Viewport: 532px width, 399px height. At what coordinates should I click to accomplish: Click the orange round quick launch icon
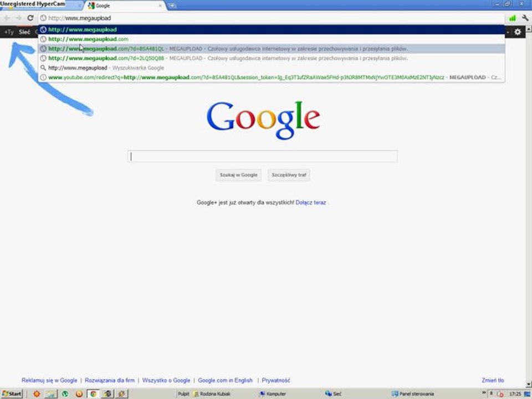[x=79, y=393]
